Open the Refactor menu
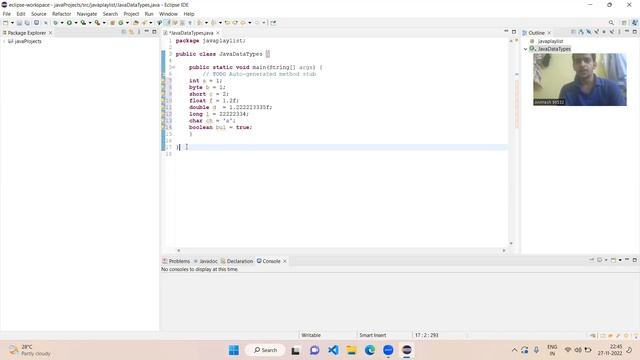640x360 pixels. (62, 14)
